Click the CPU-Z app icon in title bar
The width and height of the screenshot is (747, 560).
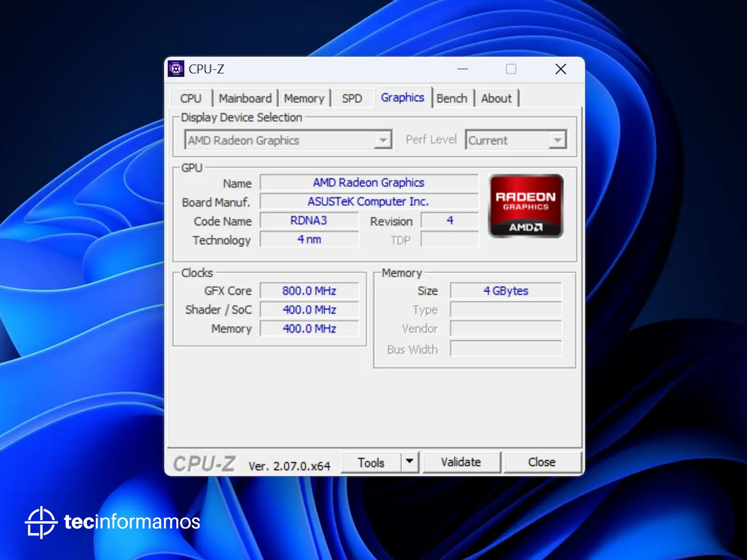tap(176, 69)
